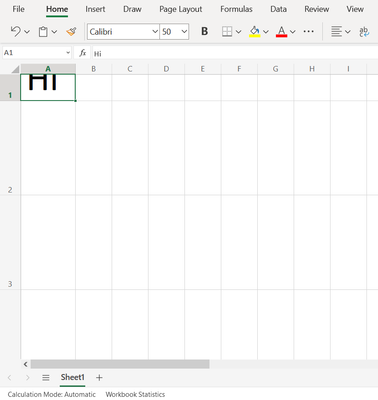
Task: Open the fill color picker arrow
Action: click(266, 32)
